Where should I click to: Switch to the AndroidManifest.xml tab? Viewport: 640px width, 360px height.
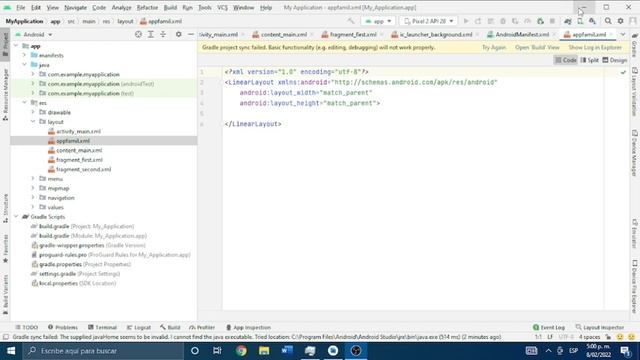pyautogui.click(x=522, y=35)
